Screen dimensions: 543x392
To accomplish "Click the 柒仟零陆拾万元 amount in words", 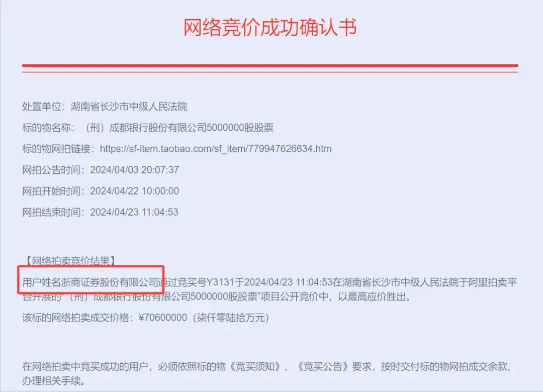I will [230, 318].
